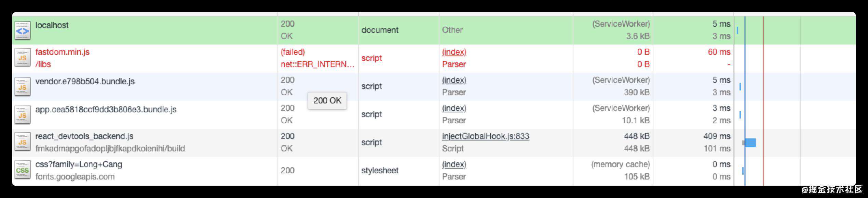The image size is (868, 198).
Task: Open the (index) initiator of css?family request
Action: point(454,164)
